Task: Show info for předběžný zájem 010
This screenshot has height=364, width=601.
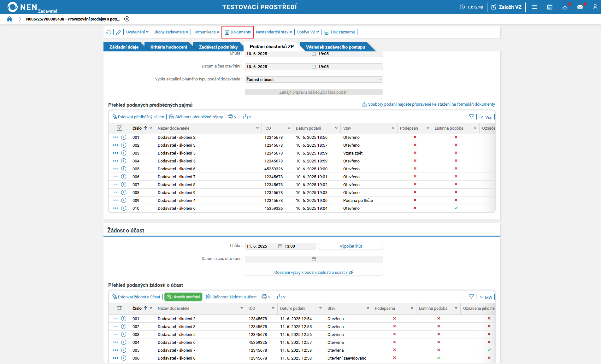Action: [x=124, y=208]
